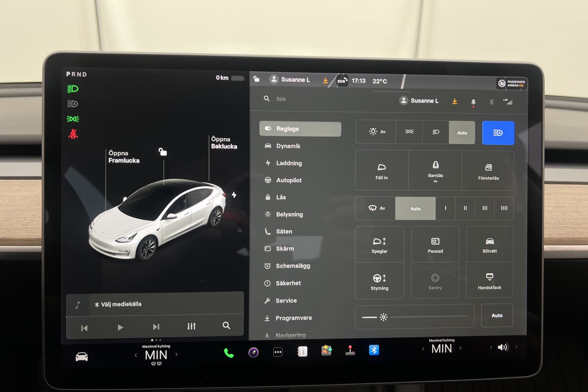Viewport: 588px width, 392px height.
Task: Play media with the play button
Action: (120, 327)
